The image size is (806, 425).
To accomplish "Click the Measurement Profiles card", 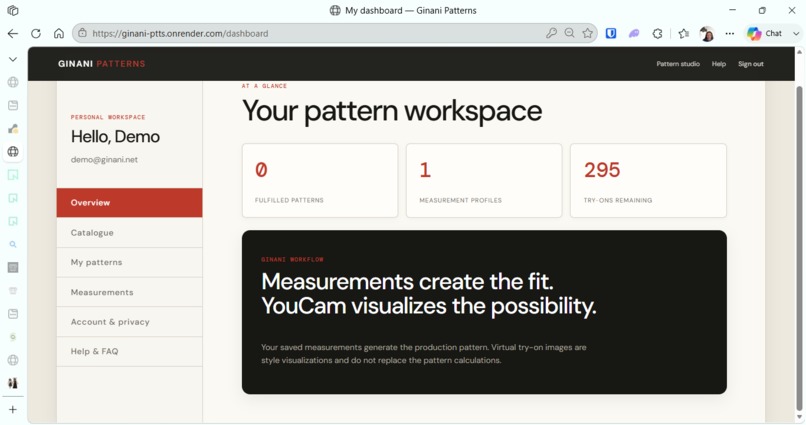I will [484, 180].
